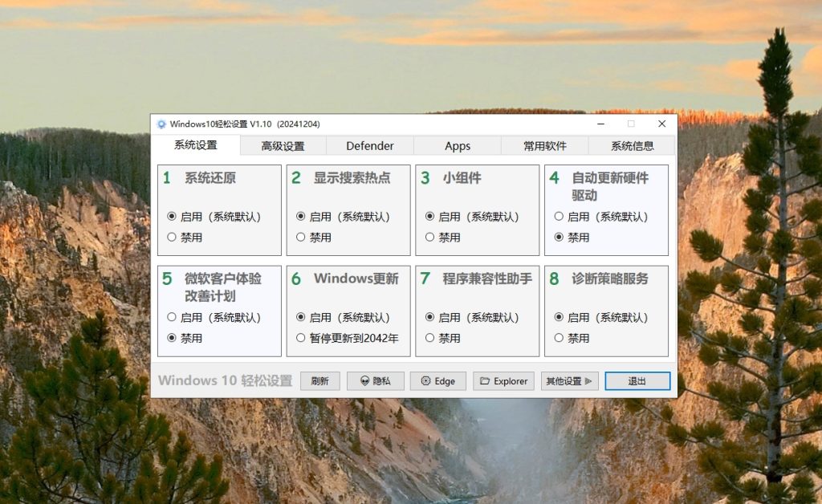This screenshot has height=504, width=822.
Task: Select 启用 for 显示搜索热点
Action: click(344, 217)
